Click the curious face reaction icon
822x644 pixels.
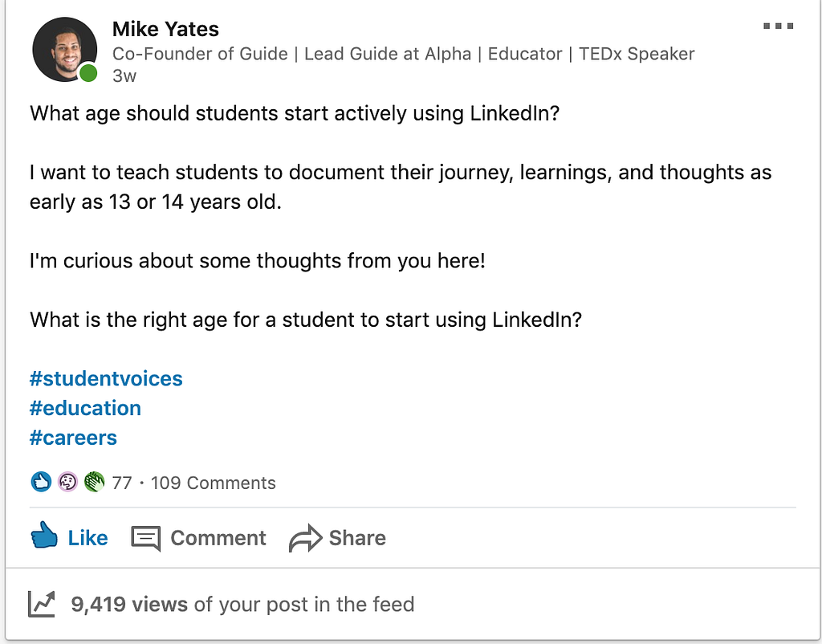[67, 482]
